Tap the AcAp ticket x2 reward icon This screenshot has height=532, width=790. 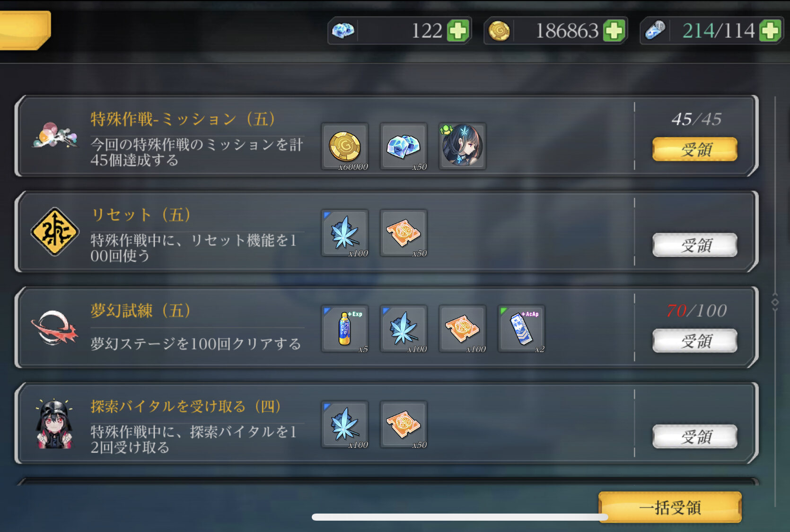click(521, 329)
